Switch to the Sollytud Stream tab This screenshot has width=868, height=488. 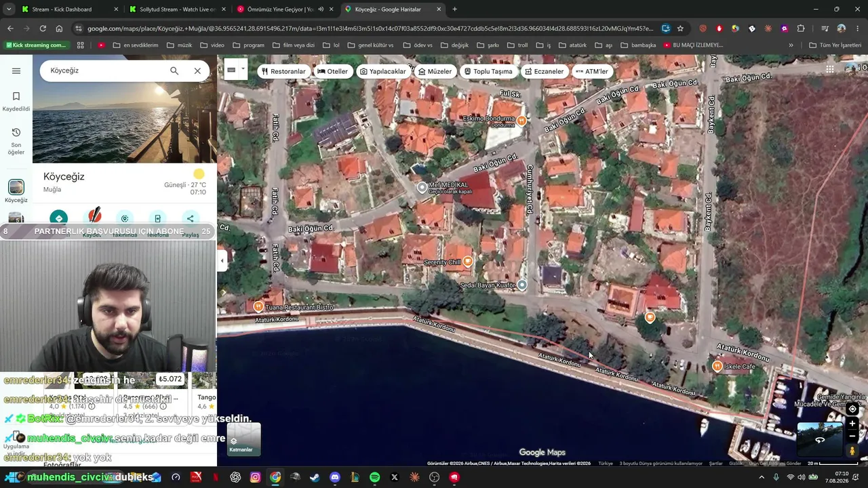(178, 9)
